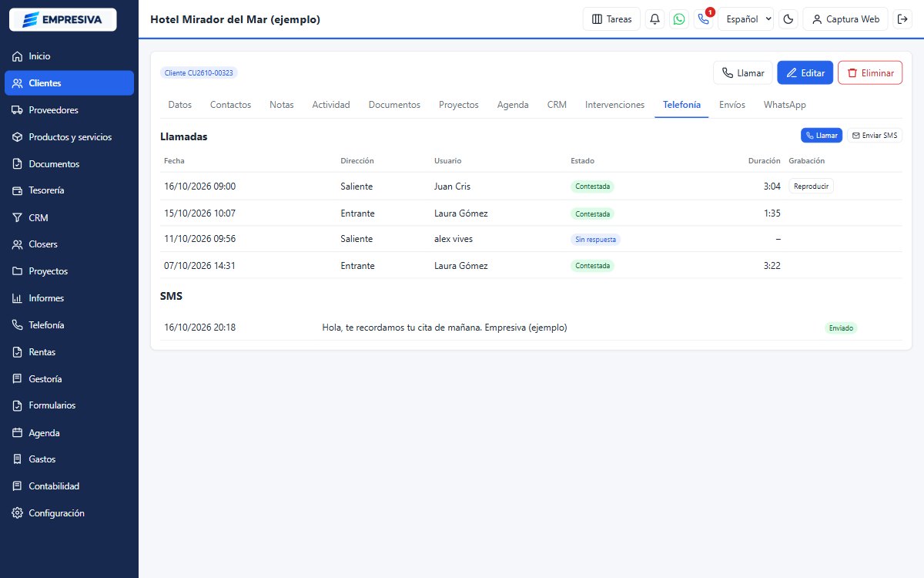Viewport: 924px width, 578px height.
Task: Open Rentas in the sidebar
Action: (69, 352)
